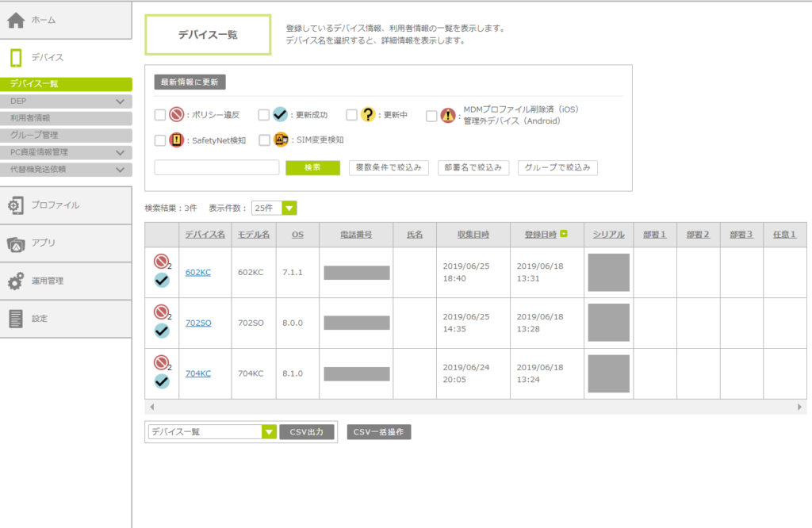
Task: Click the Home house icon in sidebar
Action: point(16,20)
